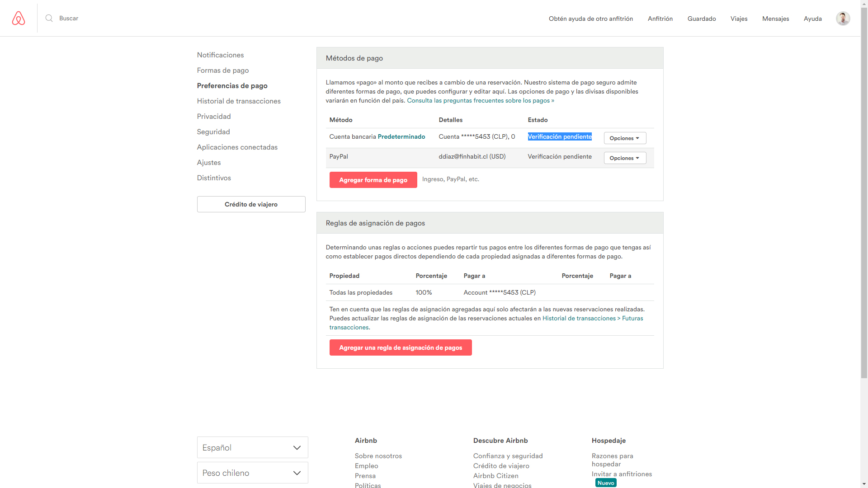The image size is (868, 488).
Task: Open Mensajes in the top navigation
Action: coord(775,19)
